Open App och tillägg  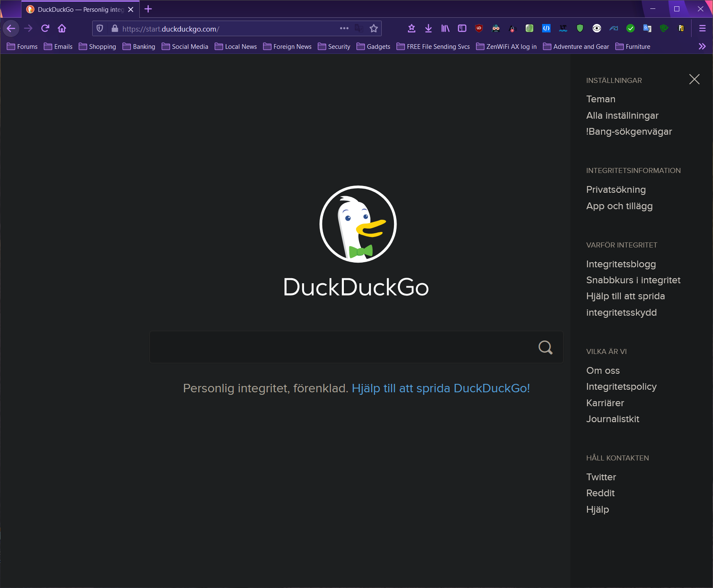click(x=619, y=206)
